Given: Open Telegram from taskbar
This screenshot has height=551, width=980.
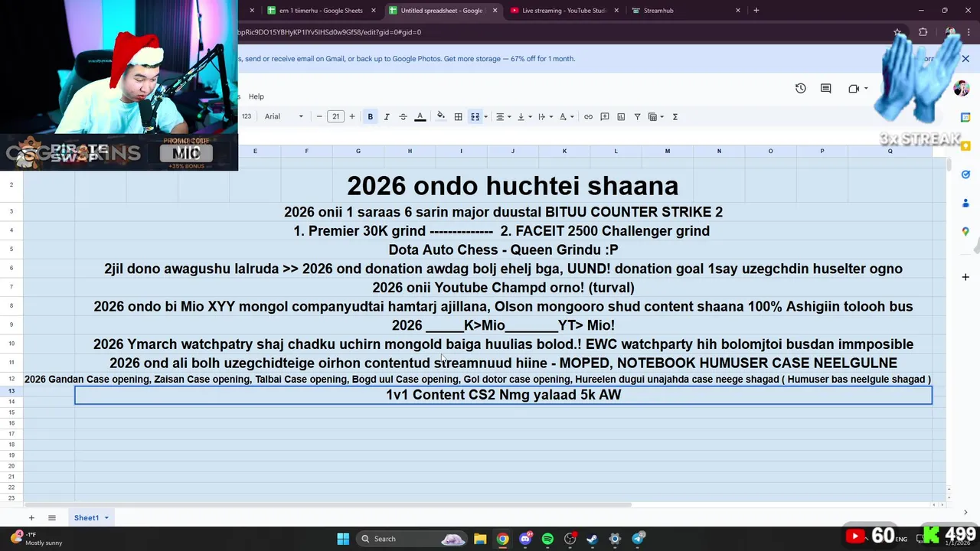Looking at the screenshot, I should [x=638, y=539].
